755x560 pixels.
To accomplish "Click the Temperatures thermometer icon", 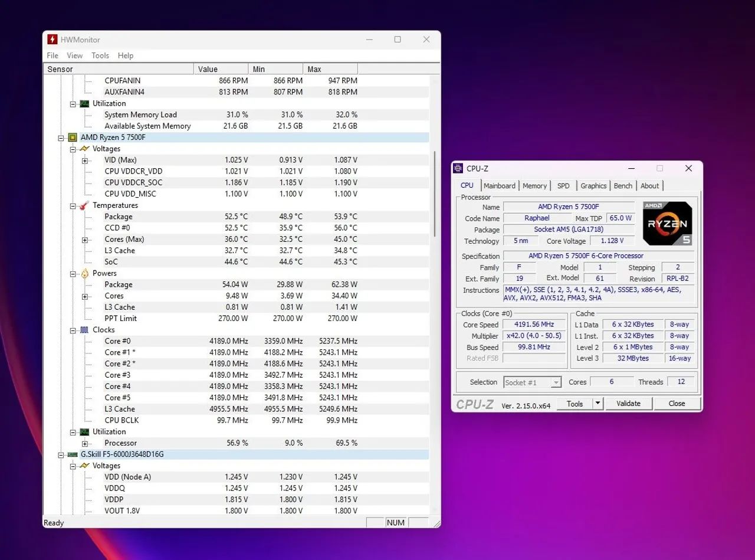I will 85,205.
